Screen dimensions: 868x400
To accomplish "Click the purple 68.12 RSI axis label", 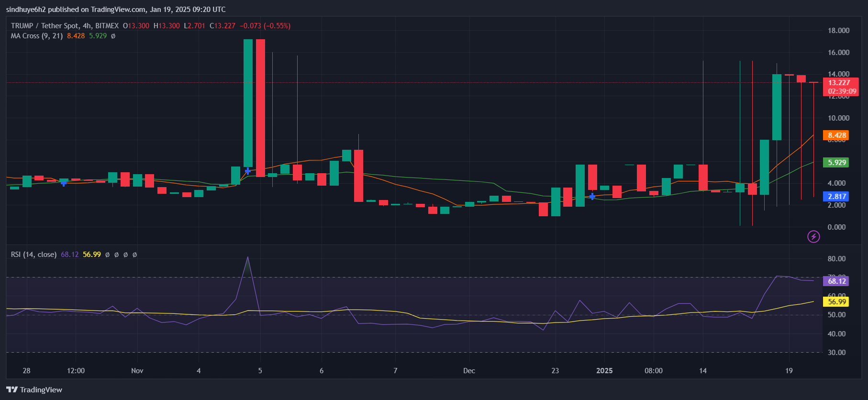I will coord(836,281).
